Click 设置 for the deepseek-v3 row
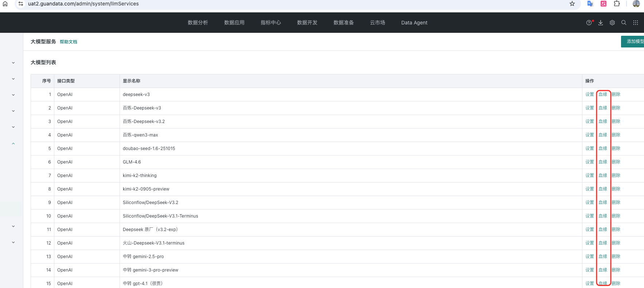Screen dimensions: 644x288 click(x=590, y=95)
